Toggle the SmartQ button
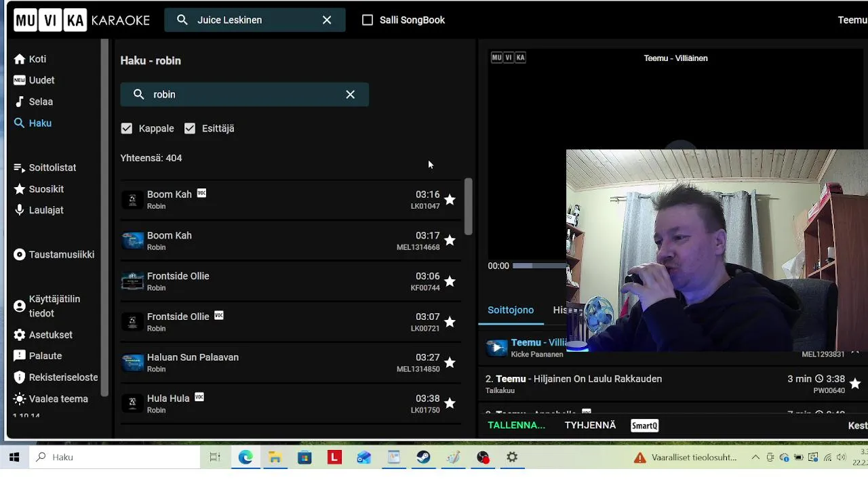 tap(645, 426)
